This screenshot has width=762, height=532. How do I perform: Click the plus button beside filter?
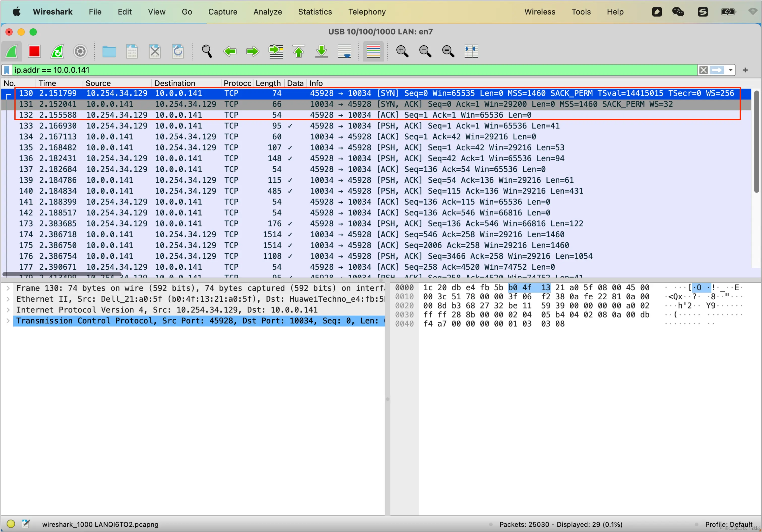tap(745, 70)
